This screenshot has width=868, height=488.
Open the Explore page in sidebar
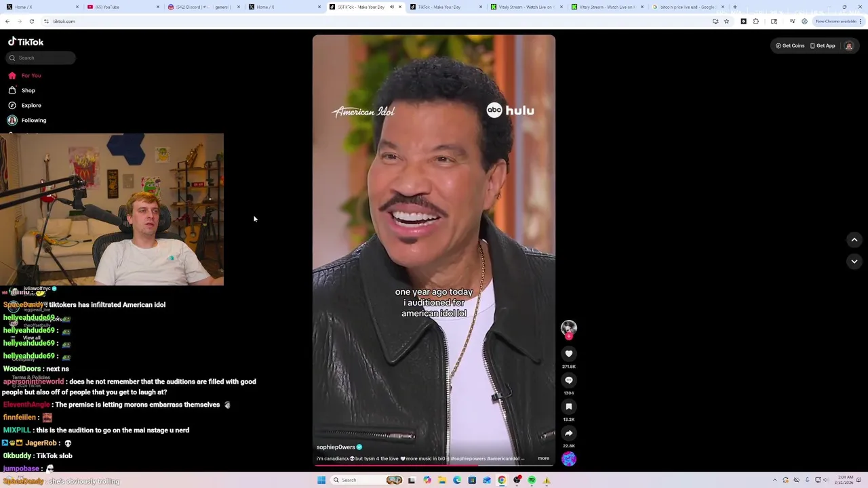tap(24, 105)
